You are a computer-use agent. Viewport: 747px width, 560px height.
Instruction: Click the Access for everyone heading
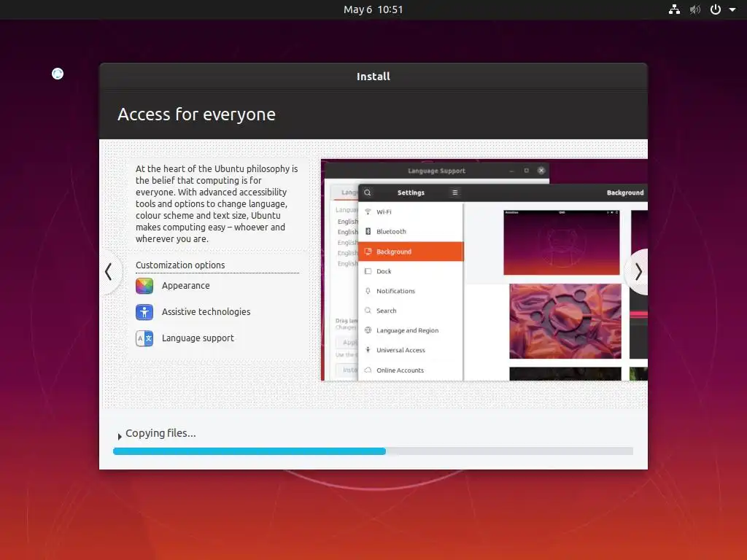point(196,114)
